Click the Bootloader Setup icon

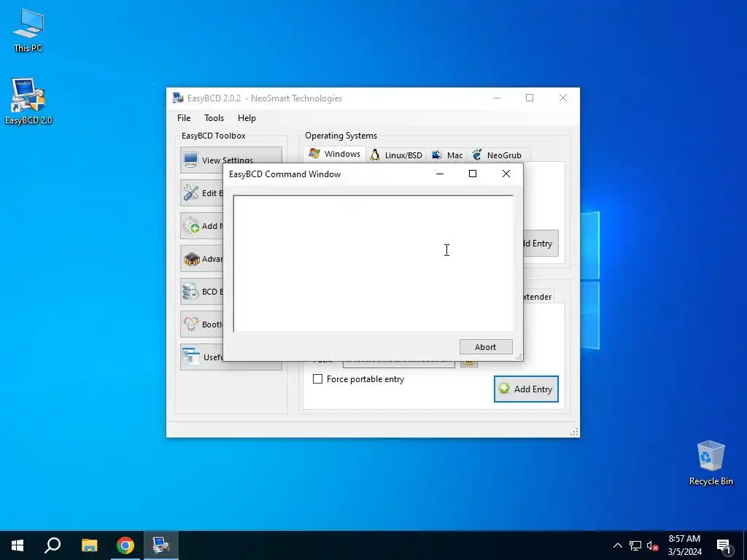coord(191,324)
